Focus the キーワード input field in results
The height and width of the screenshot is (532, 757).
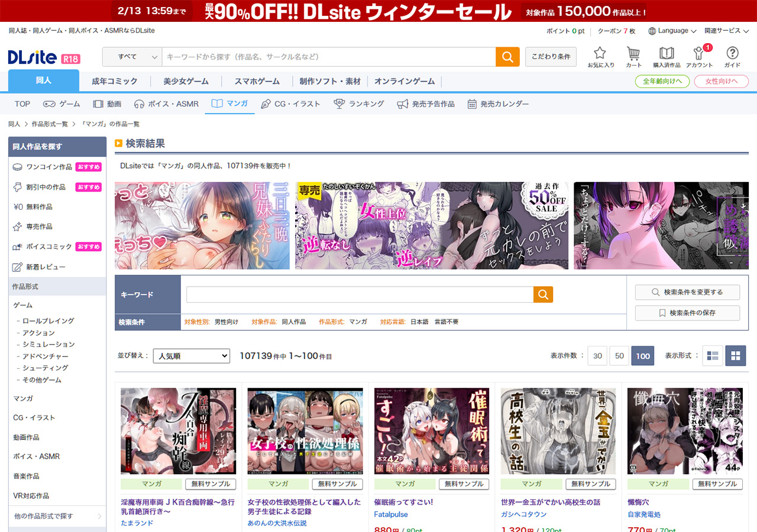click(x=360, y=294)
